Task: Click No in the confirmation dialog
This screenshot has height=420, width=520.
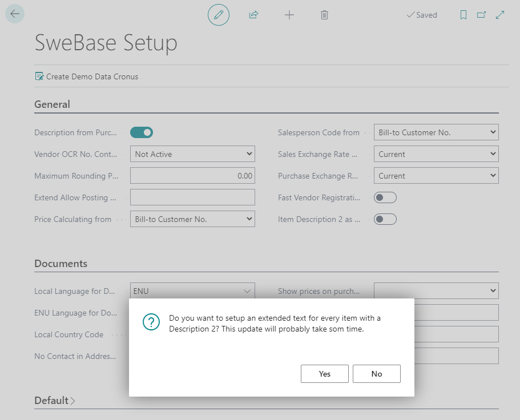Action: point(377,374)
